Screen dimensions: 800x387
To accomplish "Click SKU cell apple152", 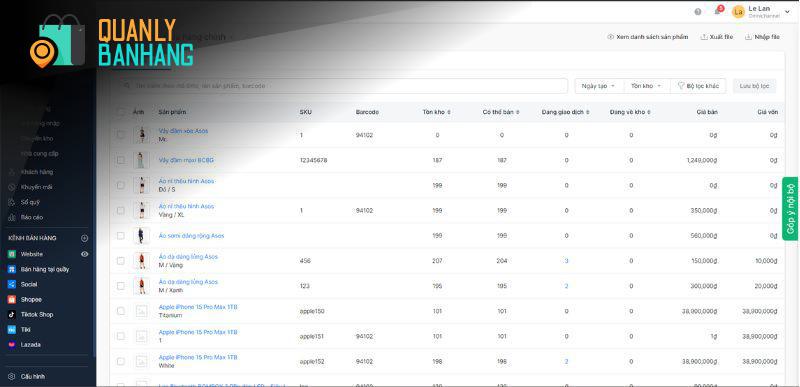I will click(312, 361).
